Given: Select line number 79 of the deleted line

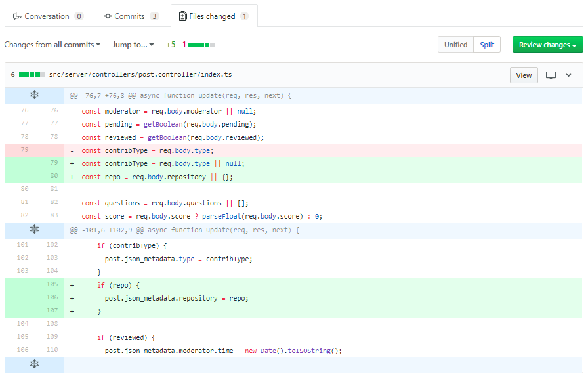Looking at the screenshot, I should (25, 150).
